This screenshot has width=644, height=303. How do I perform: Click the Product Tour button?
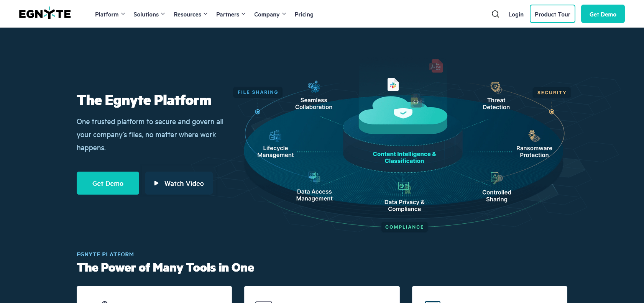pos(552,14)
